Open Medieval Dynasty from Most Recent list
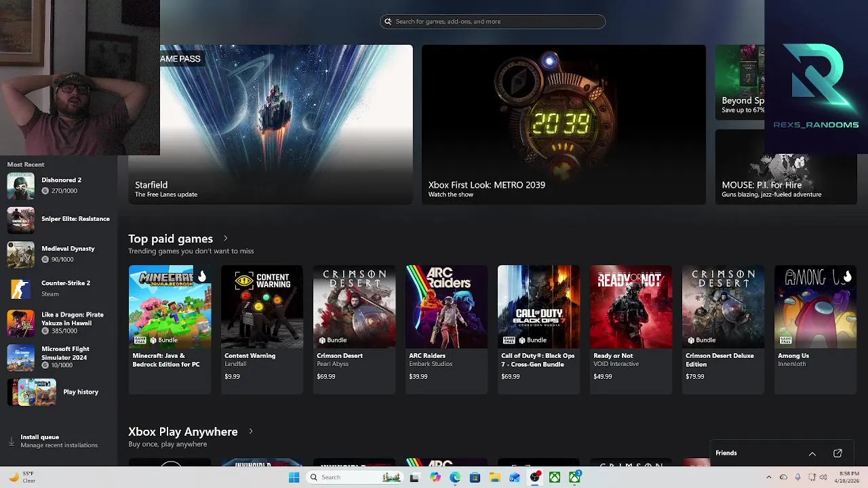Image resolution: width=868 pixels, height=488 pixels. (x=59, y=254)
